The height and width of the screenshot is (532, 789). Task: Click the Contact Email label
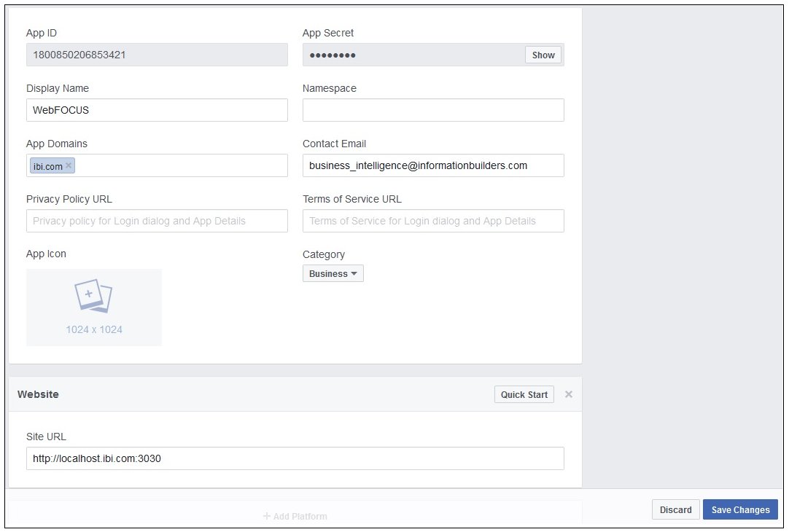pyautogui.click(x=334, y=144)
